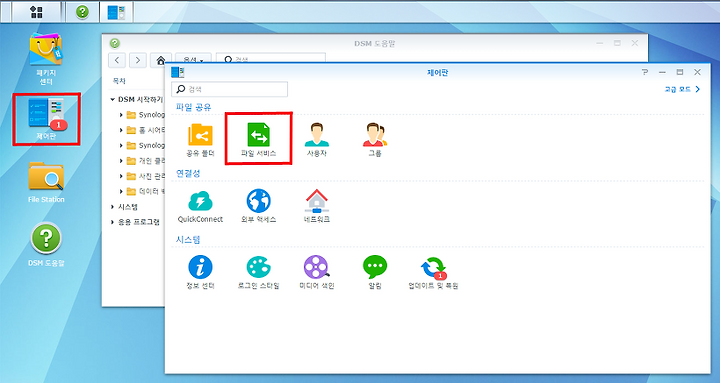
Task: Open 공유 폴더 in control panel
Action: pyautogui.click(x=200, y=140)
